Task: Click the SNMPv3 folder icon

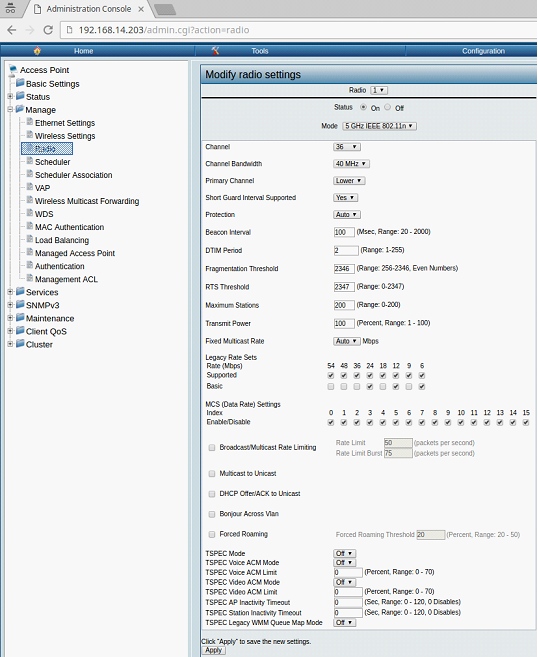Action: [x=20, y=304]
